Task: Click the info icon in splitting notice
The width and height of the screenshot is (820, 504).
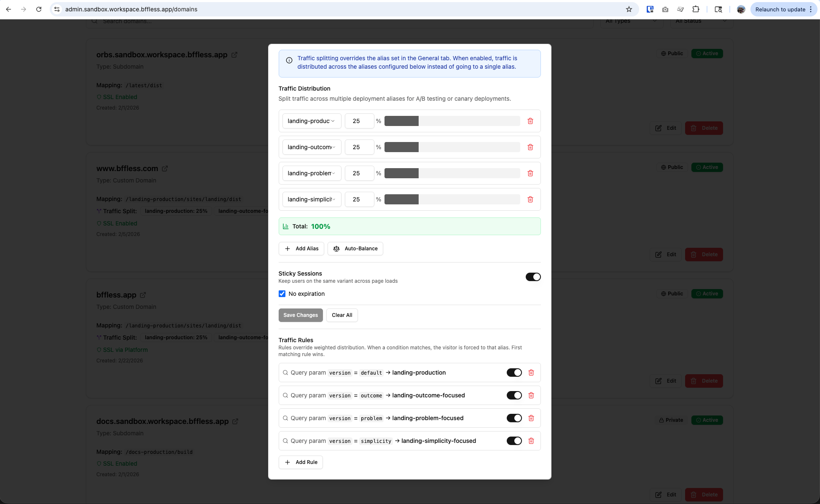Action: click(x=289, y=60)
